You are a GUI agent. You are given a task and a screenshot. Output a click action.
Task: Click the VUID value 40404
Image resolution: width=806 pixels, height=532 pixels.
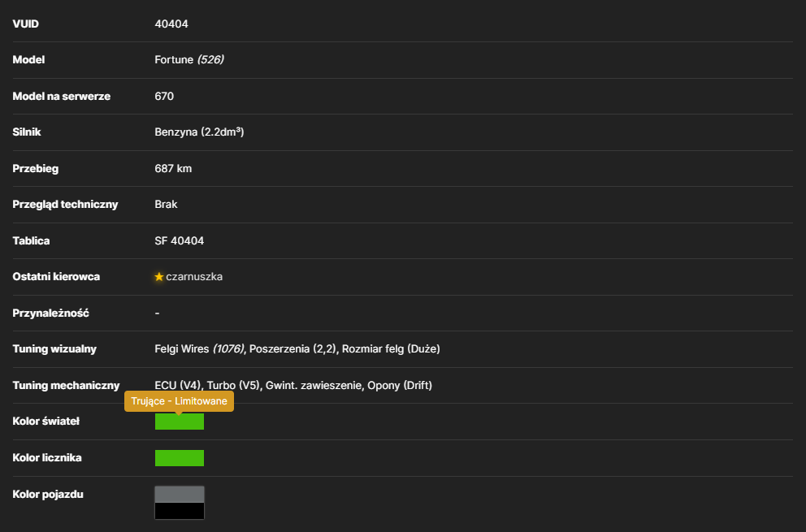point(171,24)
